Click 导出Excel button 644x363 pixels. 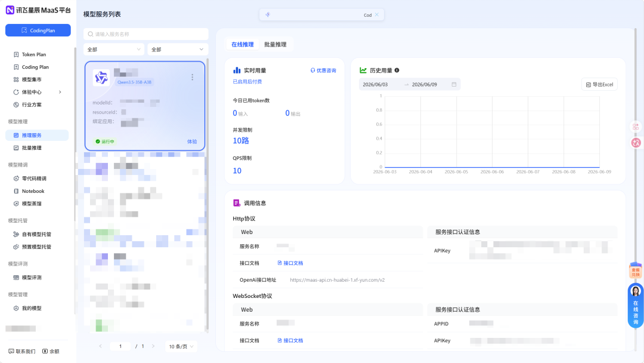coord(600,85)
